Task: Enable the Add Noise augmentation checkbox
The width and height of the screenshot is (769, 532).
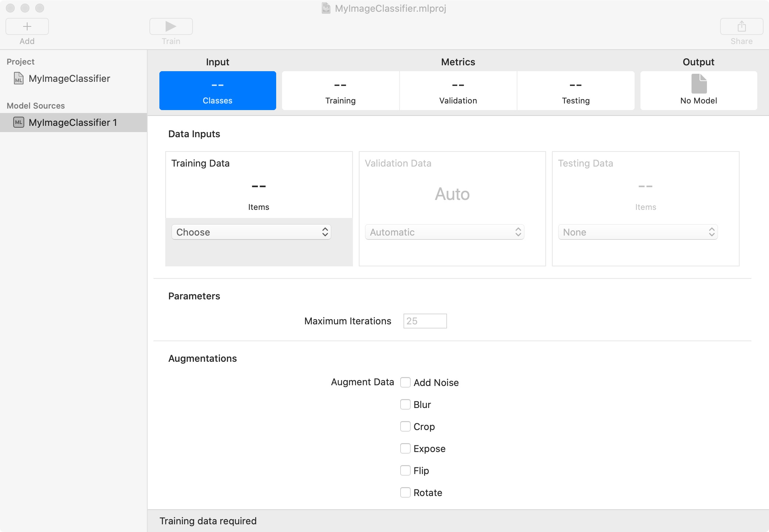Action: pyautogui.click(x=405, y=382)
